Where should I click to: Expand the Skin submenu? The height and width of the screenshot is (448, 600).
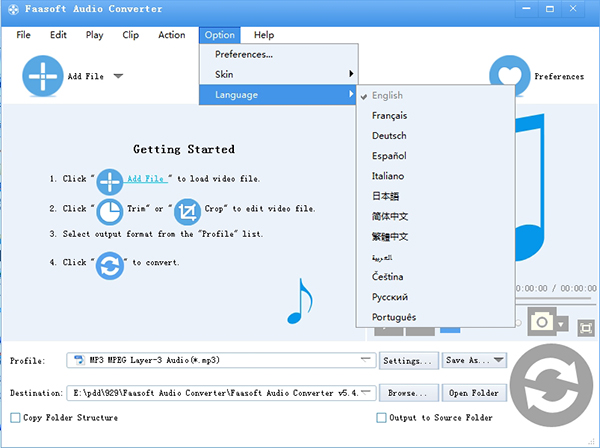279,74
